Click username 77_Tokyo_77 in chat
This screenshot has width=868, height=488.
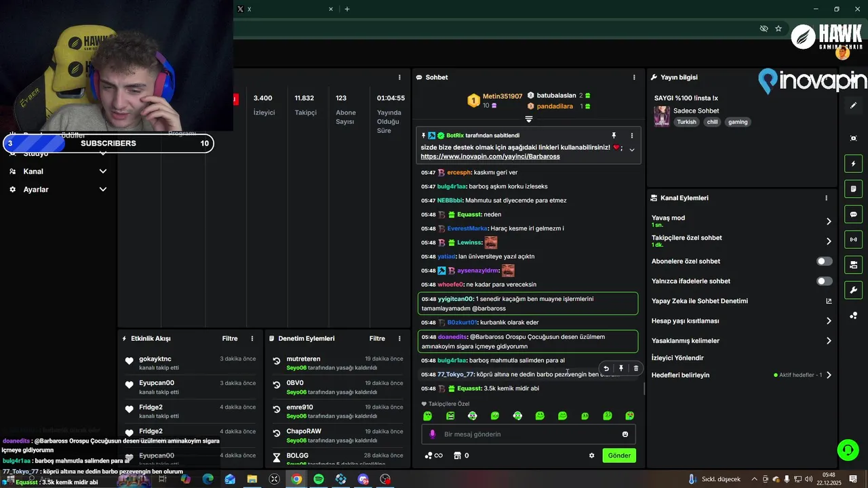[456, 374]
